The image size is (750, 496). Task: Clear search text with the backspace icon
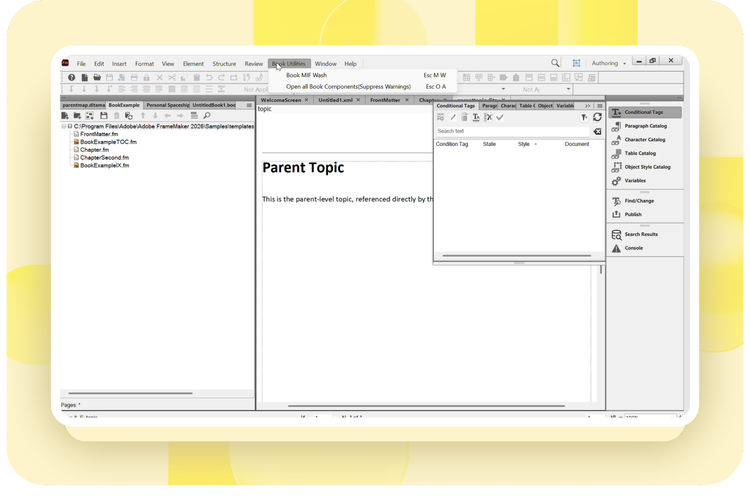tap(597, 131)
